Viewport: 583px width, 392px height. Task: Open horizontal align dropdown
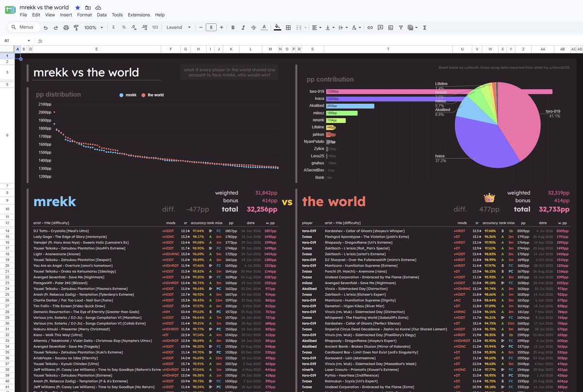point(316,28)
